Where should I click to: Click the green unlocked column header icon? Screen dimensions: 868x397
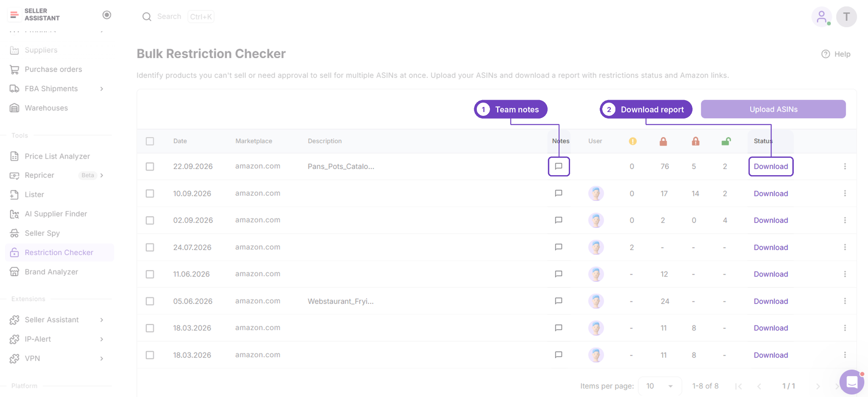pyautogui.click(x=726, y=141)
